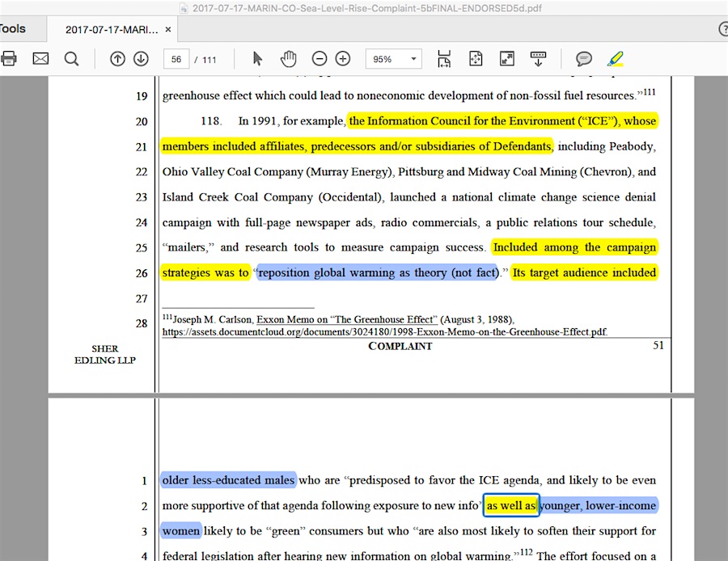Toggle fit one full page view

[x=476, y=59]
